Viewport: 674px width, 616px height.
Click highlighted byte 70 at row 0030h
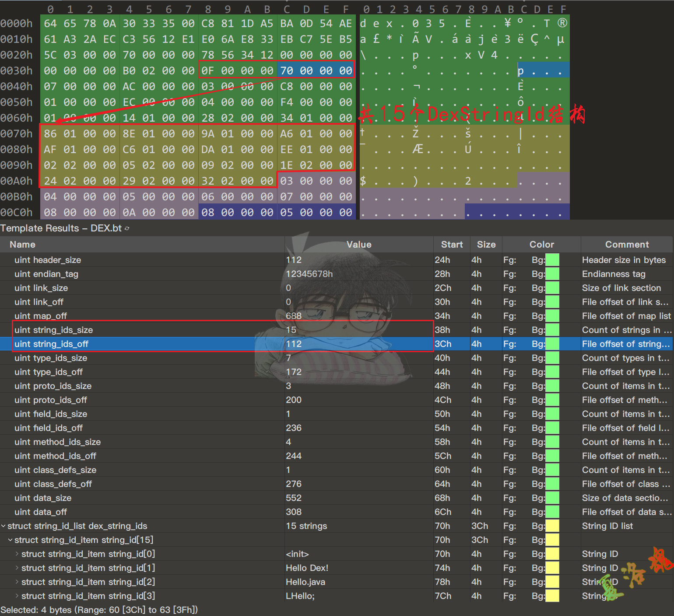tap(286, 70)
